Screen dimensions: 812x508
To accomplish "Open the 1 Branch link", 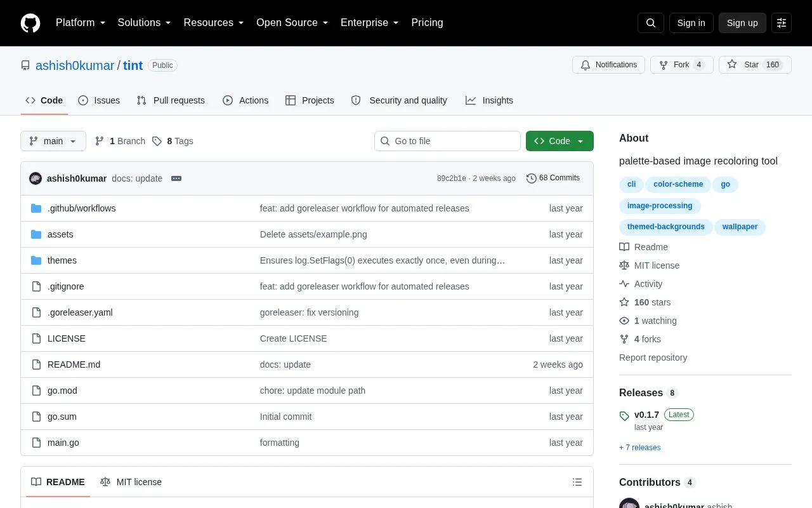I will pos(120,141).
